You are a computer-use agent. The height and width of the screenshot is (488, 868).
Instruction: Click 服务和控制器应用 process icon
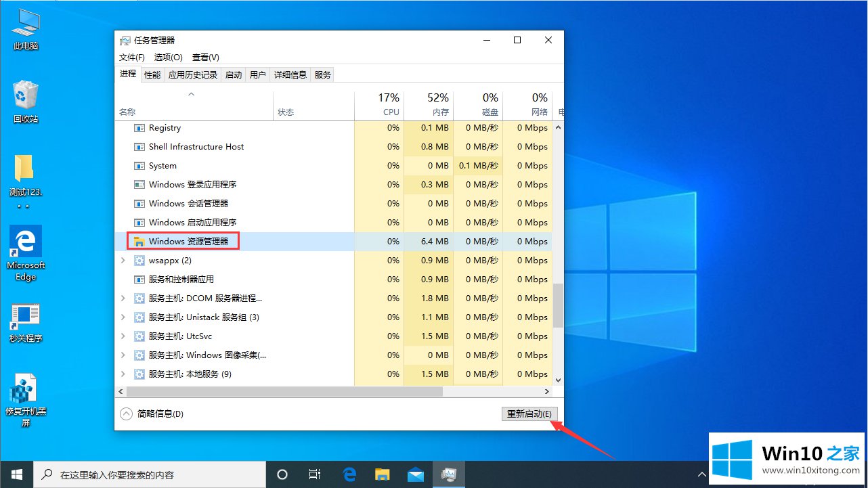coord(139,280)
